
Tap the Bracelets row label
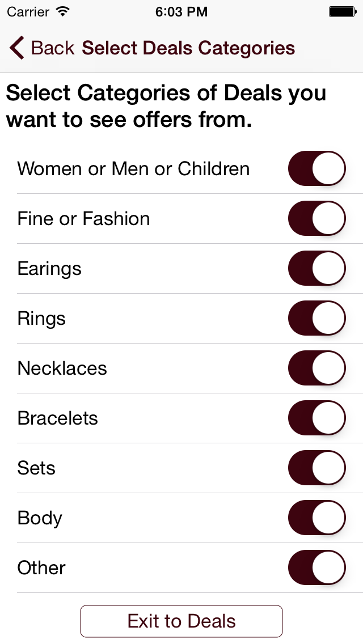click(57, 418)
